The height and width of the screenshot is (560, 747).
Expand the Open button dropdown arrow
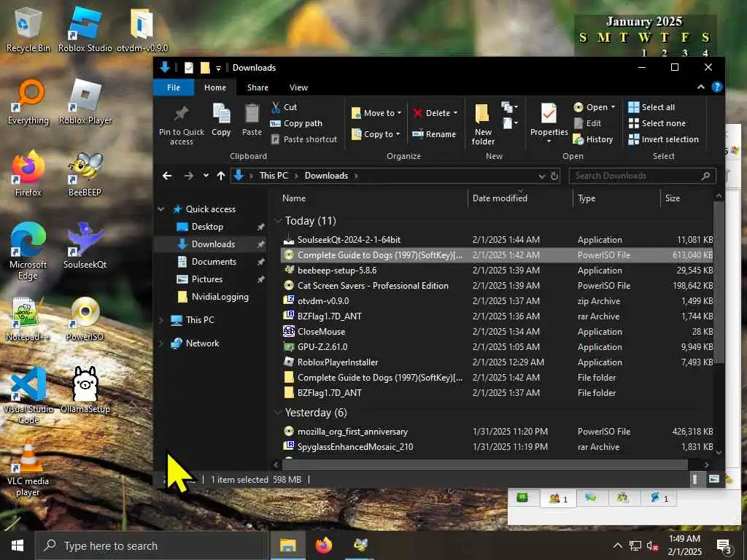point(613,107)
